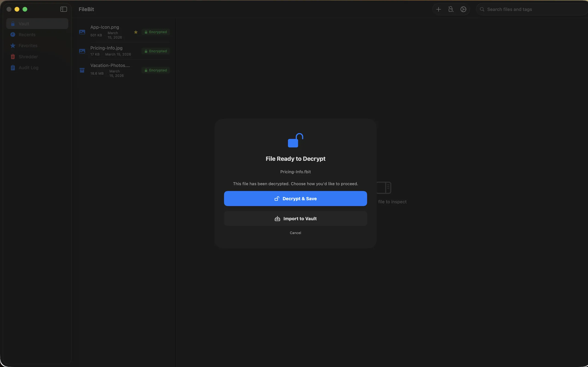Toggle the Encrypted badge on Pricing-Info.jpg
Viewport: 588px width, 367px height.
click(155, 51)
